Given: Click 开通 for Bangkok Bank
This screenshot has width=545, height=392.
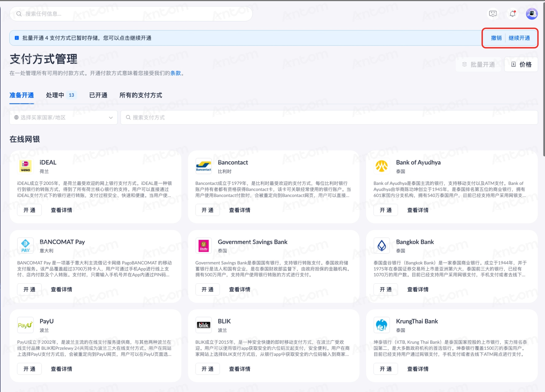Looking at the screenshot, I should 386,289.
